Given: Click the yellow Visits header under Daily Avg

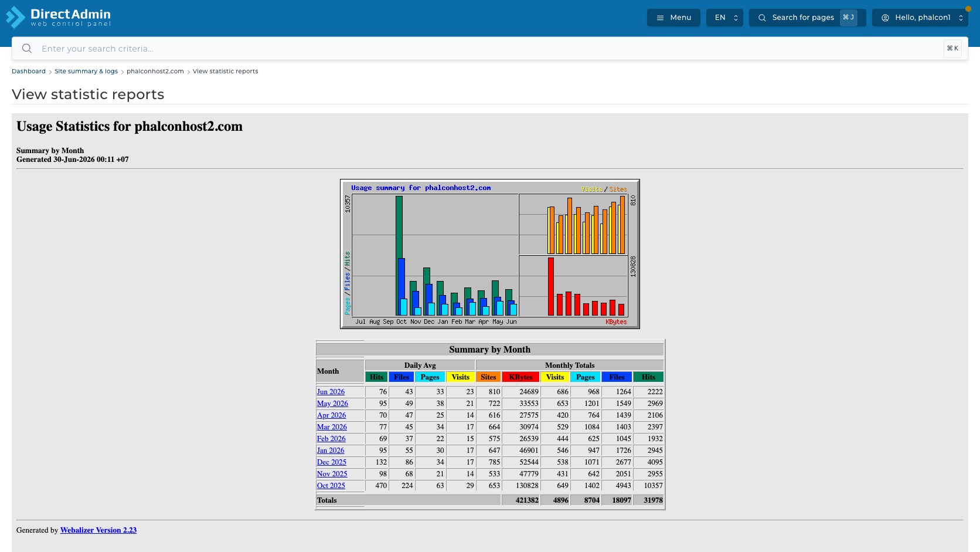Looking at the screenshot, I should tap(460, 377).
